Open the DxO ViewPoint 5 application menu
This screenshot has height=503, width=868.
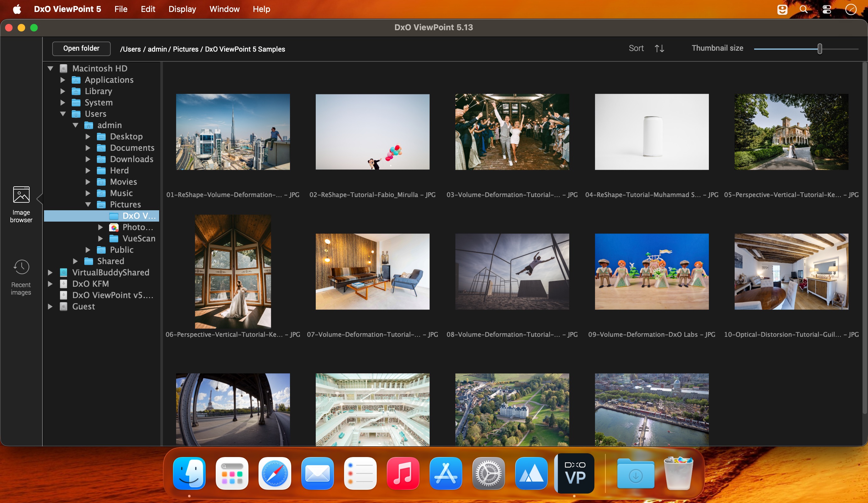point(68,9)
